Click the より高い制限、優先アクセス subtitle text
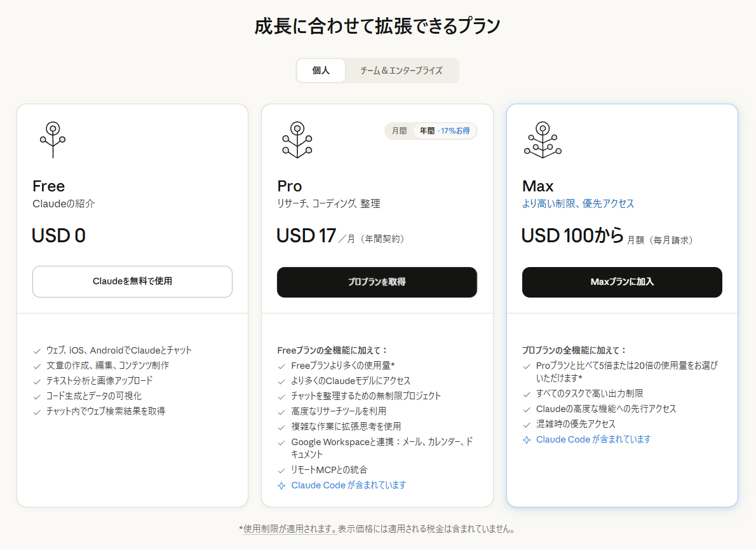 pyautogui.click(x=577, y=203)
